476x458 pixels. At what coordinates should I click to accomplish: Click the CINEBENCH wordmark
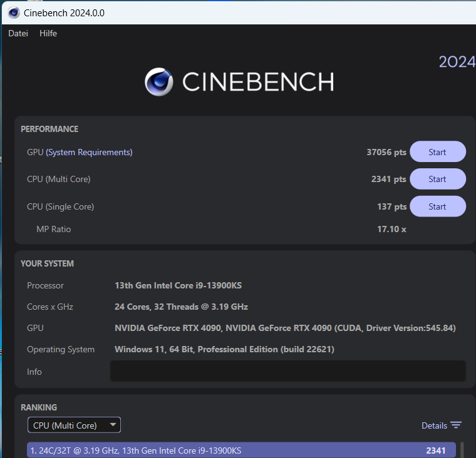[258, 81]
